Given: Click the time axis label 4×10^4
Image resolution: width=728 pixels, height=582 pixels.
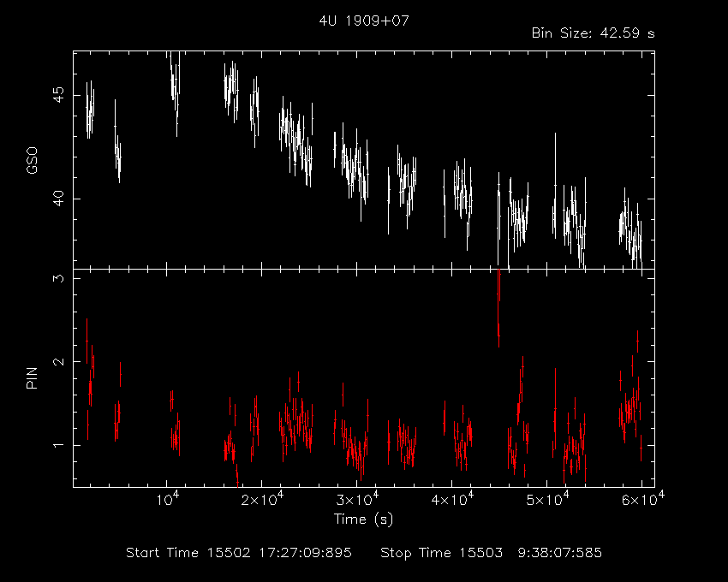Looking at the screenshot, I should click(452, 499).
